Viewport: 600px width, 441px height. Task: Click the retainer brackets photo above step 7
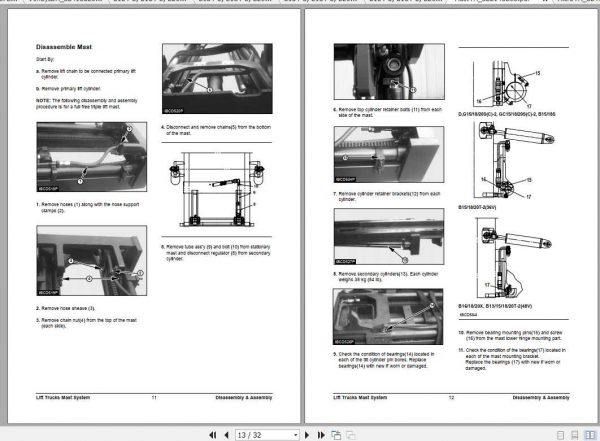[389, 154]
